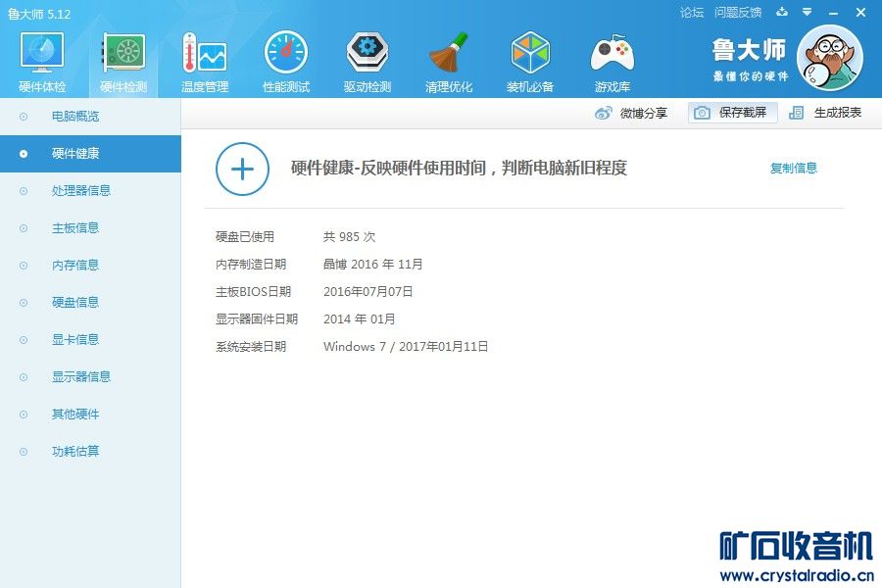Click the value 2014 年 01月
Image resolution: width=882 pixels, height=588 pixels.
point(359,319)
